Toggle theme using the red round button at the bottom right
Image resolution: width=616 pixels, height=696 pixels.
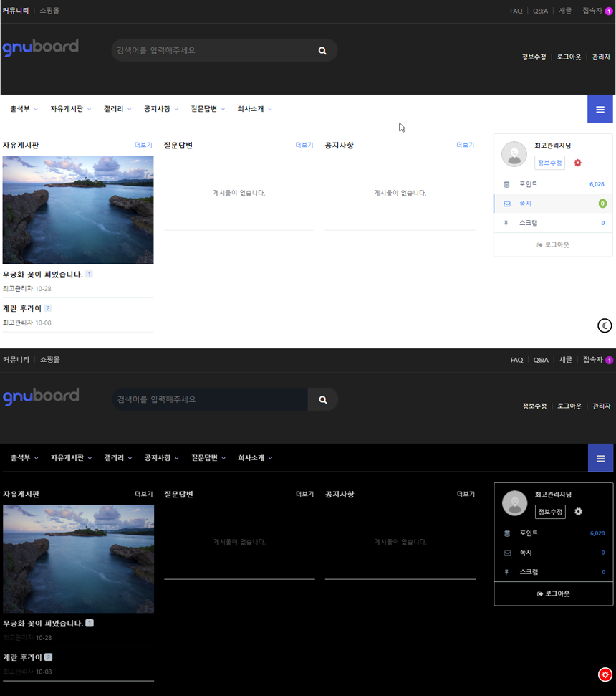pyautogui.click(x=605, y=674)
